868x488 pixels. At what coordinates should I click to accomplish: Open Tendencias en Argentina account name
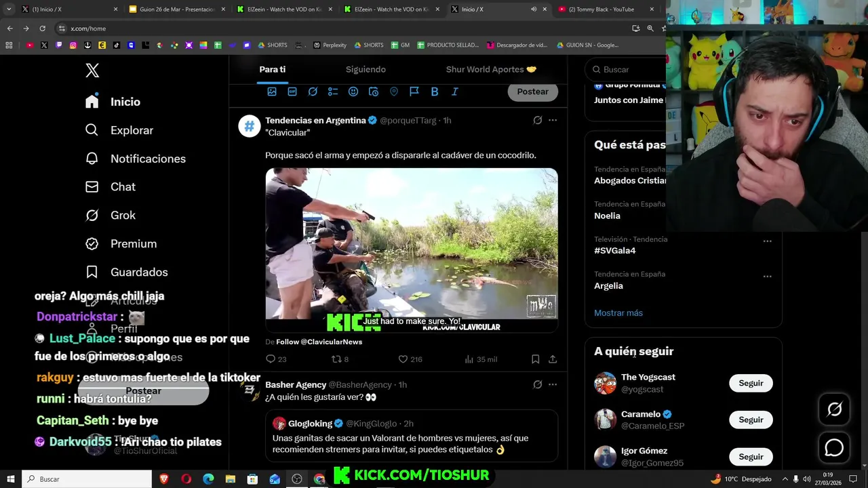click(x=315, y=120)
